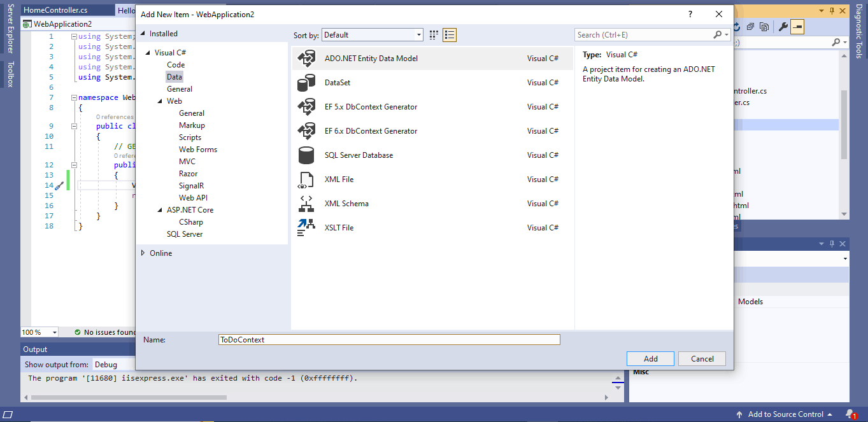Switch templates to medium list view

tap(450, 35)
